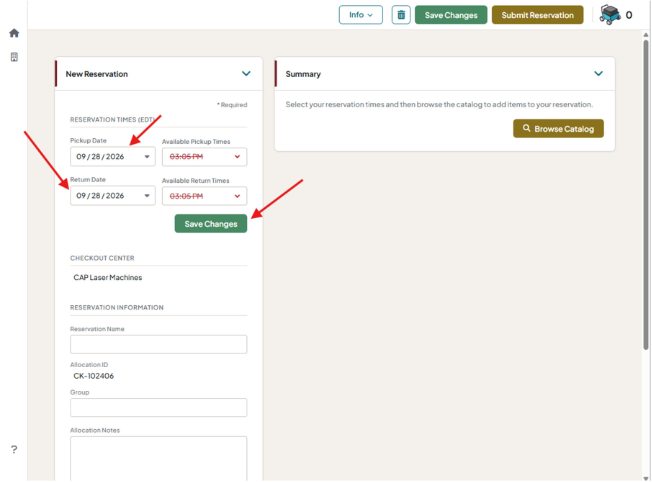This screenshot has height=482, width=652.
Task: Open the help question mark icon
Action: pos(14,450)
